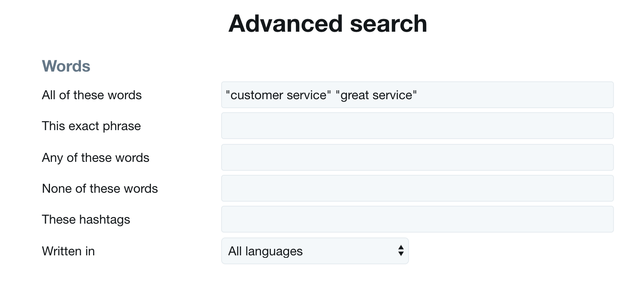Click the "None of these words" input box
The height and width of the screenshot is (283, 644).
pyautogui.click(x=417, y=188)
